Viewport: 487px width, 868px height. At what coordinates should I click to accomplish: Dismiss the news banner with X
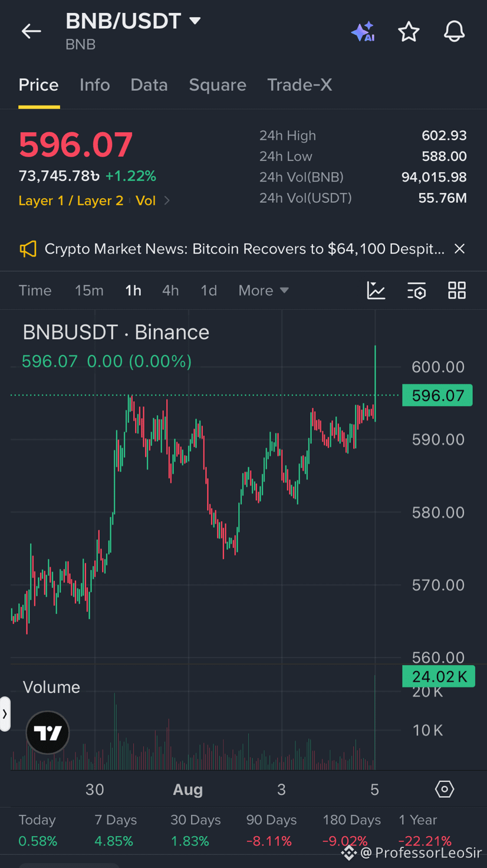[459, 249]
